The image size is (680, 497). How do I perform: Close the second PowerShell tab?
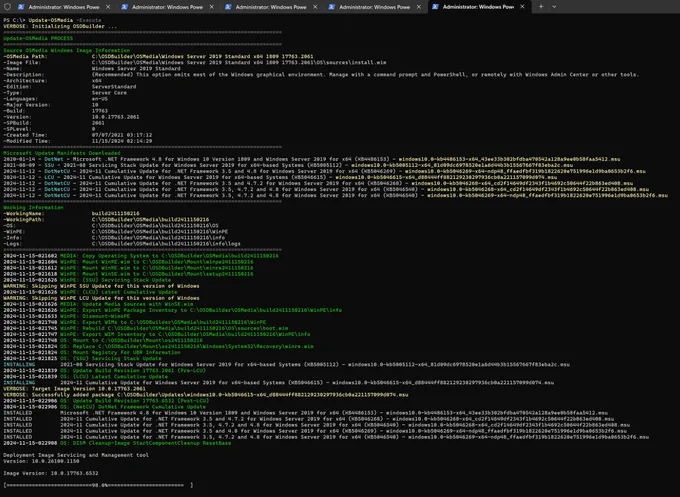pyautogui.click(x=212, y=7)
